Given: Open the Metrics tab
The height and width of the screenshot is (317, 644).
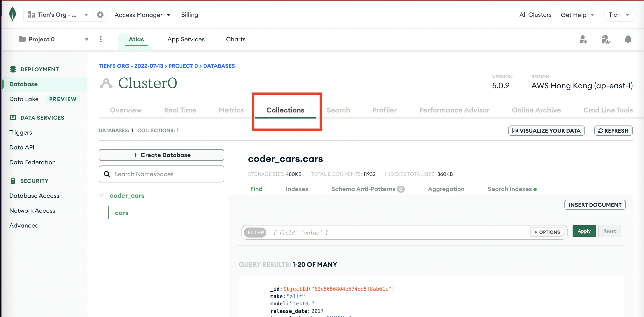Looking at the screenshot, I should 231,110.
